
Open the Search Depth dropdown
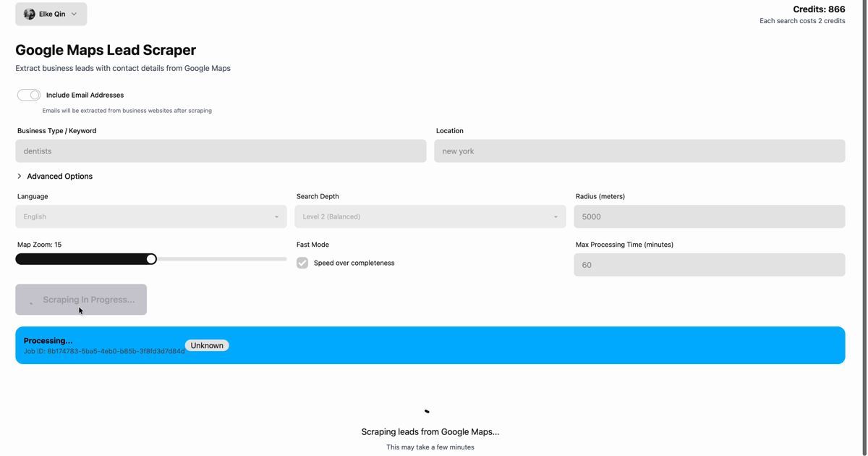click(430, 216)
